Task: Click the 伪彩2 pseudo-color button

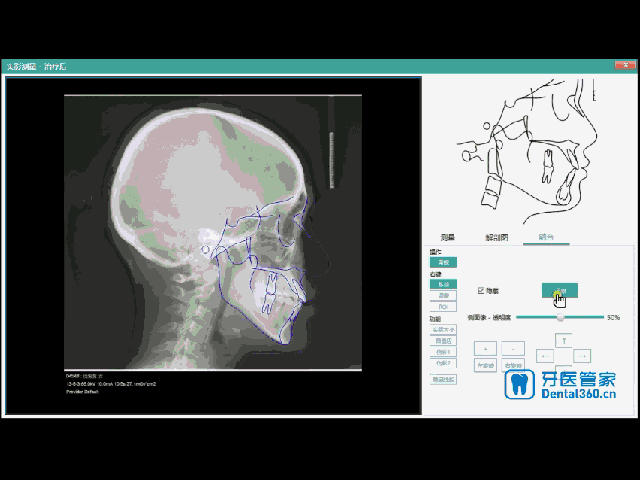Action: pyautogui.click(x=443, y=363)
